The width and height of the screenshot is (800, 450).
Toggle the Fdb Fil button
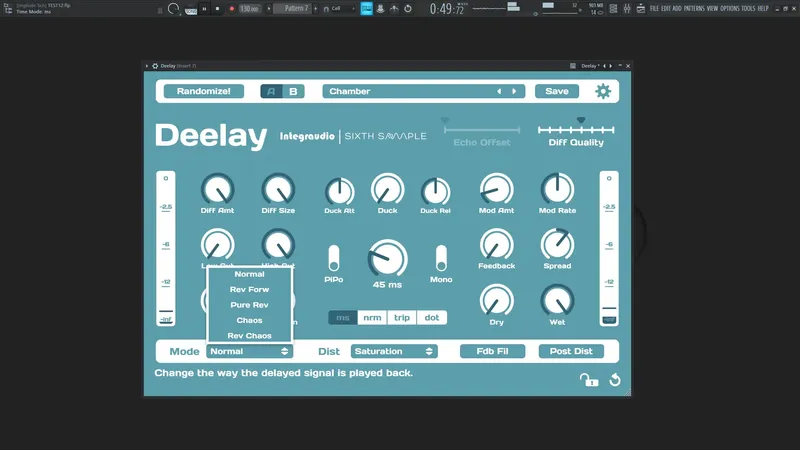[x=492, y=351]
